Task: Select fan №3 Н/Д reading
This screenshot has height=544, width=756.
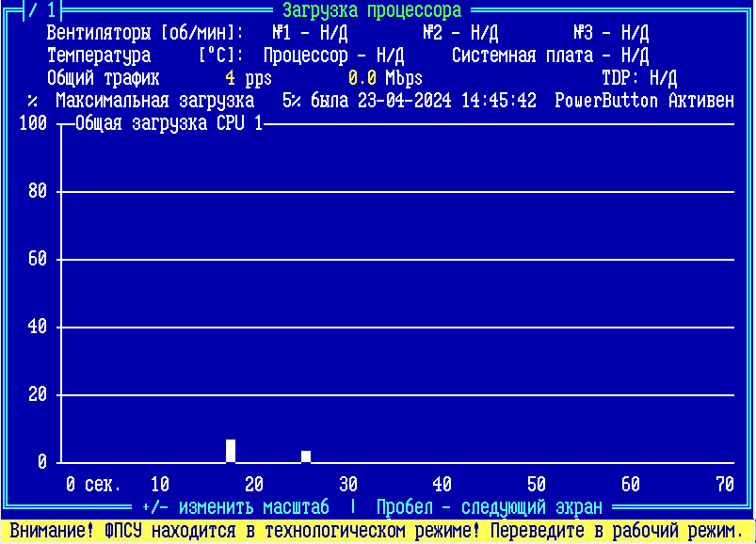Action: [x=611, y=33]
